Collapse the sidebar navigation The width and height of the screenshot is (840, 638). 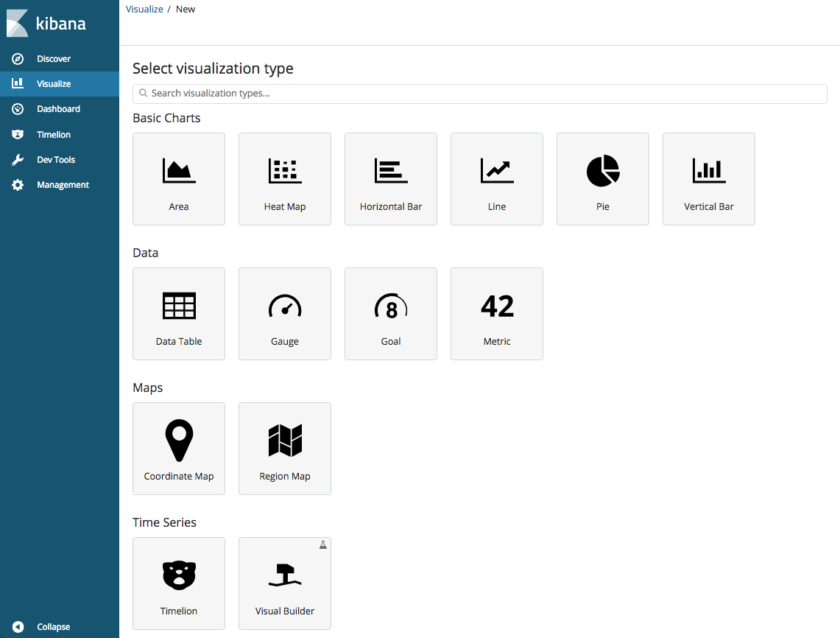coord(60,627)
